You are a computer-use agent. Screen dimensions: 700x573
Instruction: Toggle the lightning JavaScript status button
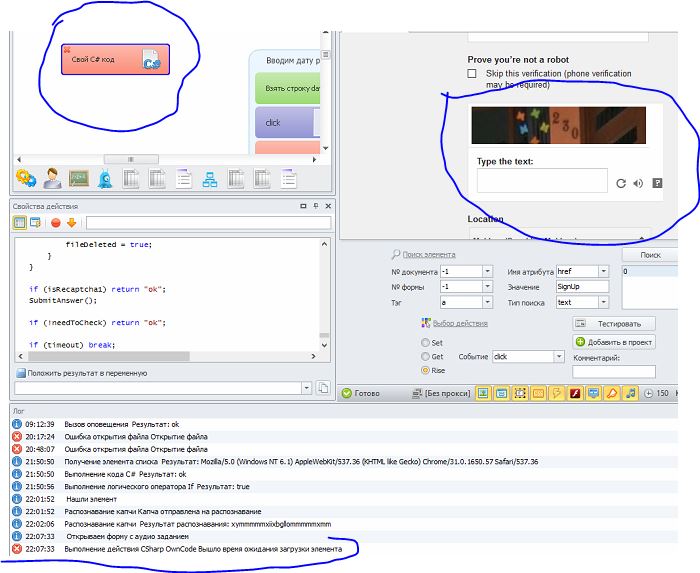tap(557, 393)
